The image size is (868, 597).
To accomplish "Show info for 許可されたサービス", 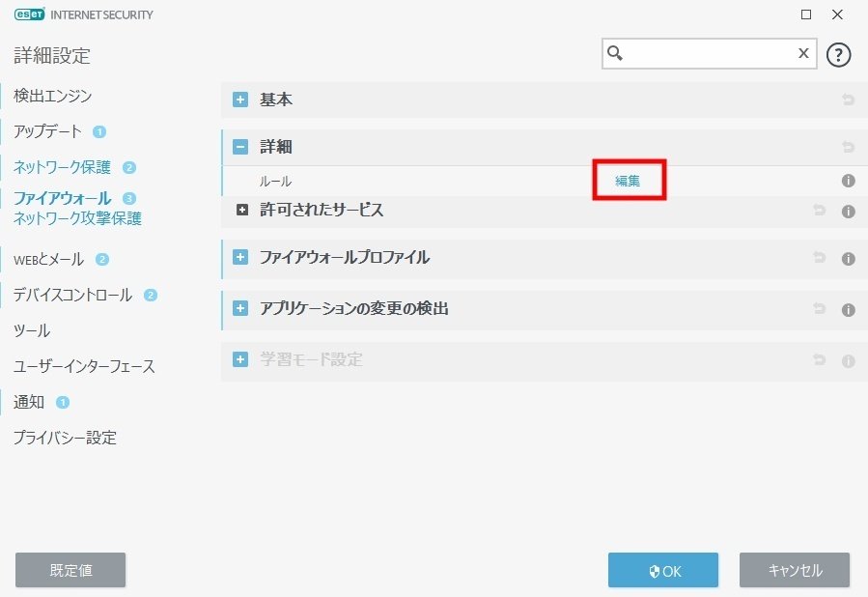I will click(x=848, y=211).
